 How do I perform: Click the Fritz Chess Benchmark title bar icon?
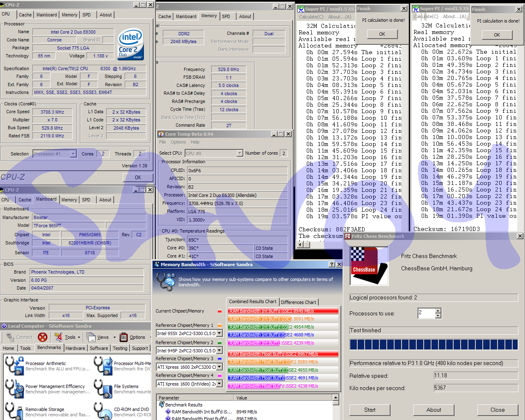(x=348, y=236)
